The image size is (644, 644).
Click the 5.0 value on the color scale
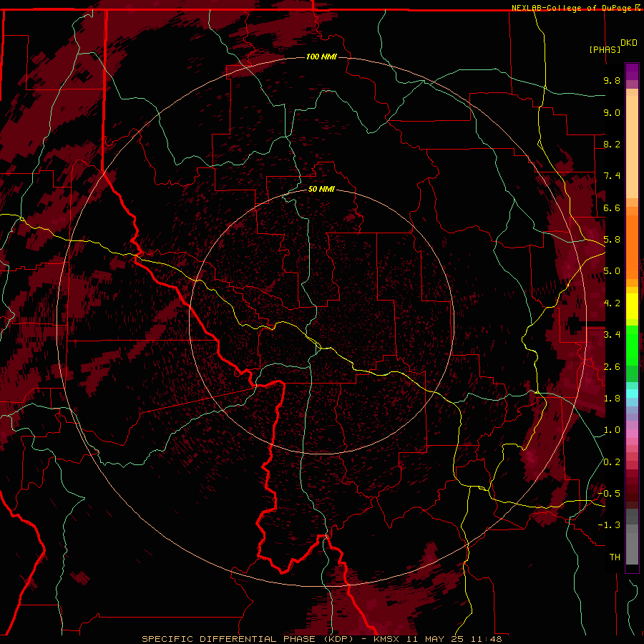click(612, 271)
